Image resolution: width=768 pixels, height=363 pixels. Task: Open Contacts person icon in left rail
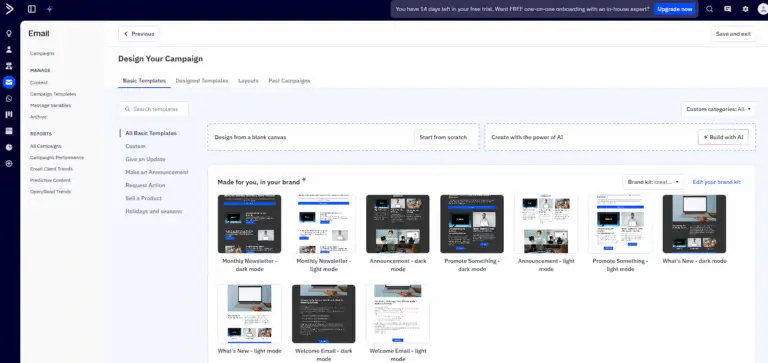9,49
